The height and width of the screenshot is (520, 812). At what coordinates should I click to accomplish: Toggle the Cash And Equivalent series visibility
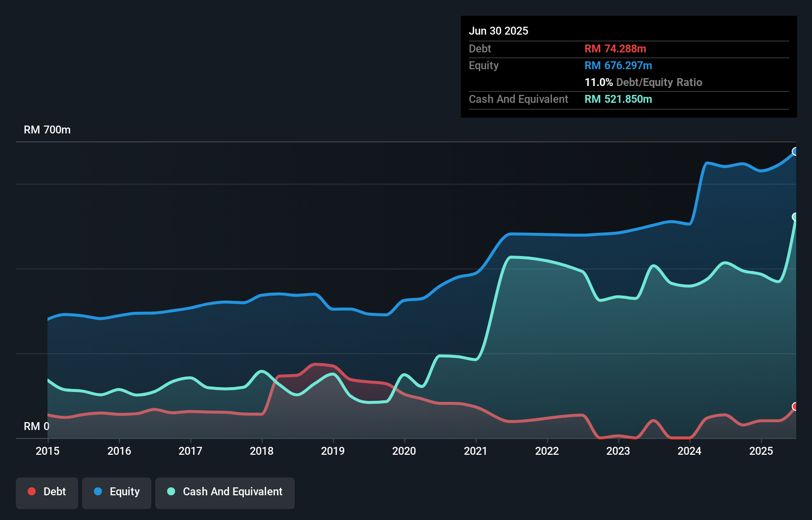pos(225,493)
